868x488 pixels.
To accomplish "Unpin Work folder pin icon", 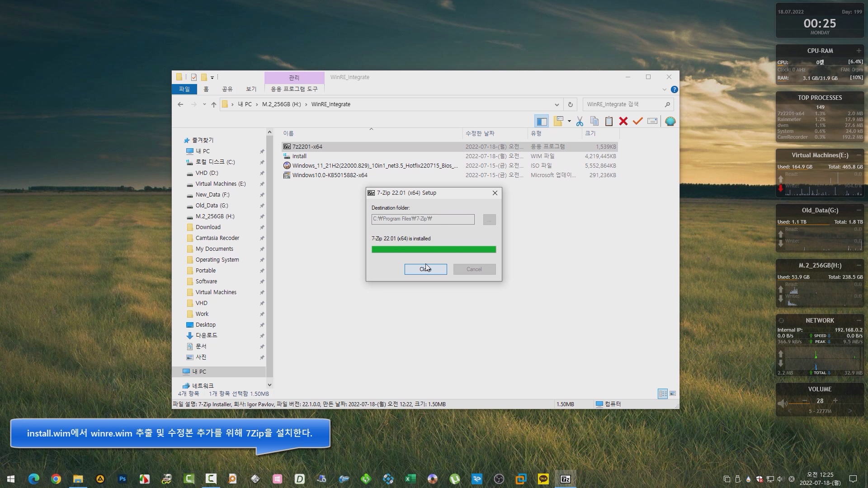I will coord(262,314).
